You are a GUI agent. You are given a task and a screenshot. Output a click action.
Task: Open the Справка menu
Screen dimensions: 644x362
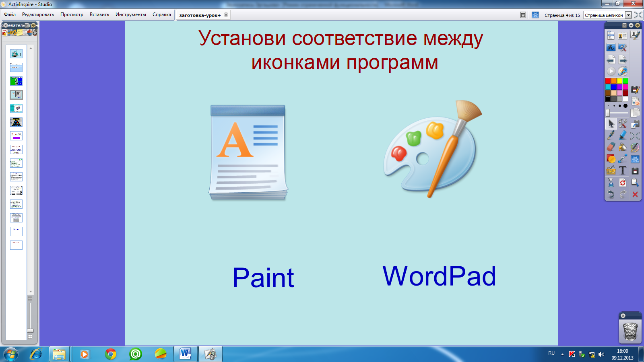(162, 14)
